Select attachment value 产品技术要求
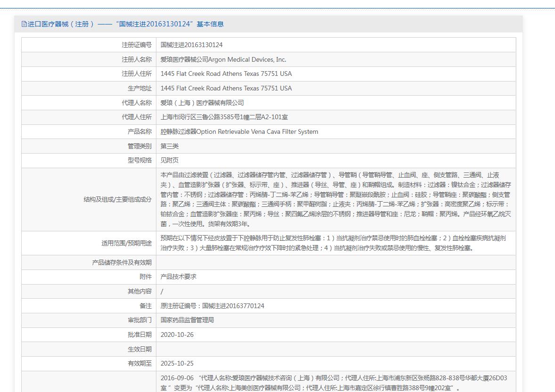 (x=179, y=277)
